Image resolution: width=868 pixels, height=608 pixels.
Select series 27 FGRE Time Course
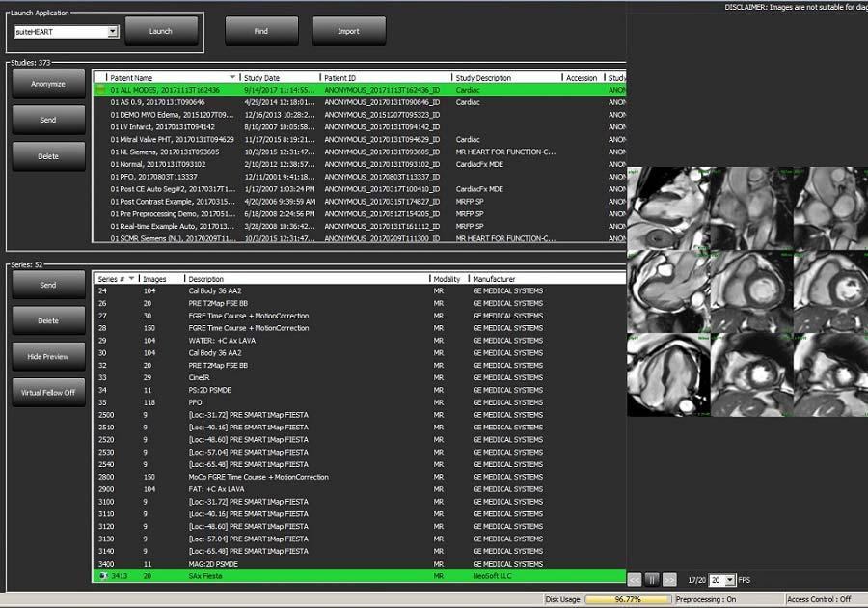coord(360,316)
